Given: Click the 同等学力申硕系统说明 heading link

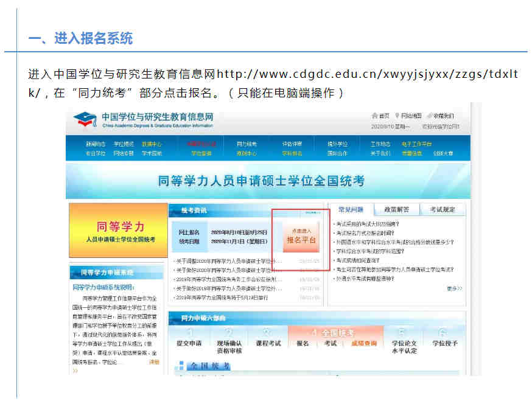Looking at the screenshot, I should [103, 287].
